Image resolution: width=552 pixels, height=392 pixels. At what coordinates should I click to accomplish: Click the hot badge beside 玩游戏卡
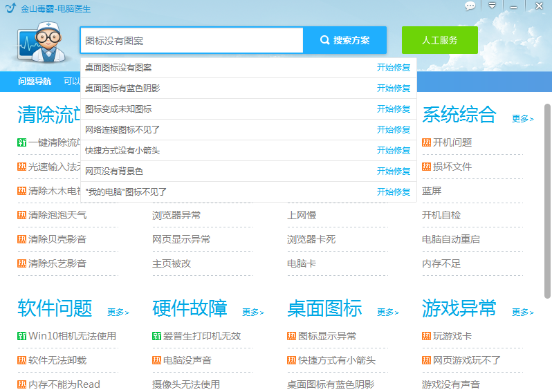(426, 336)
